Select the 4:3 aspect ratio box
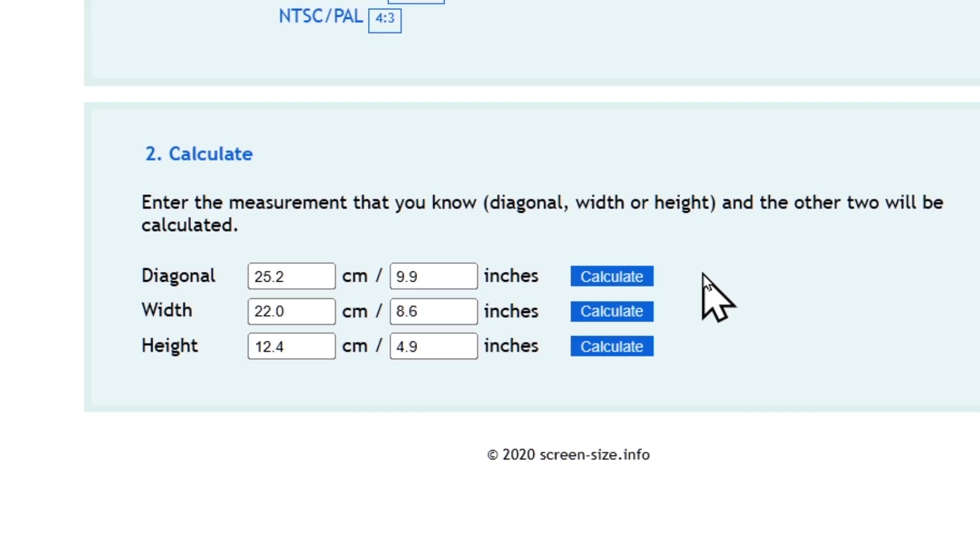This screenshot has height=551, width=980. (x=385, y=19)
